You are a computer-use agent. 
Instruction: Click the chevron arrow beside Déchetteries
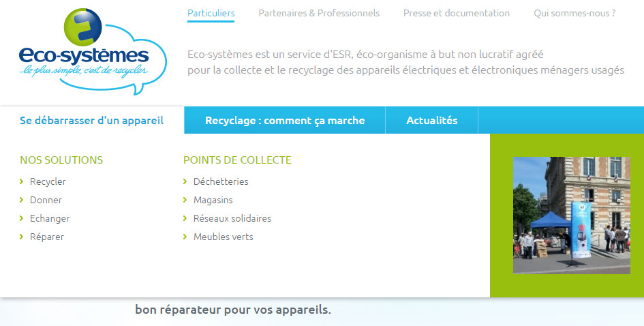[x=185, y=182]
